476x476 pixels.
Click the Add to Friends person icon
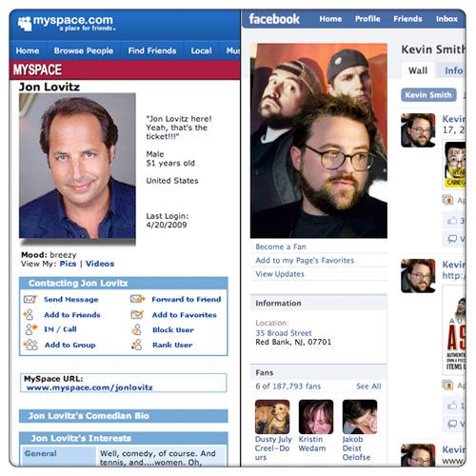point(30,314)
